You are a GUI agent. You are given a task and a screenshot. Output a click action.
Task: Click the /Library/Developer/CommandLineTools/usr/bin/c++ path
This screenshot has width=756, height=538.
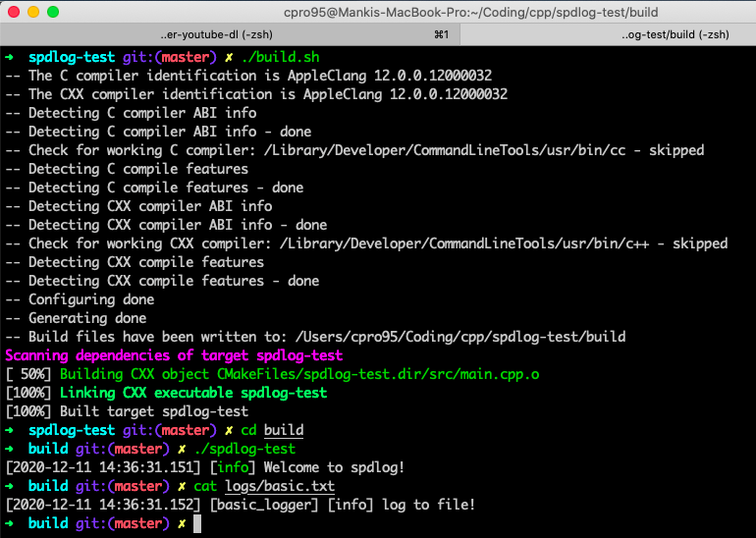(x=464, y=243)
